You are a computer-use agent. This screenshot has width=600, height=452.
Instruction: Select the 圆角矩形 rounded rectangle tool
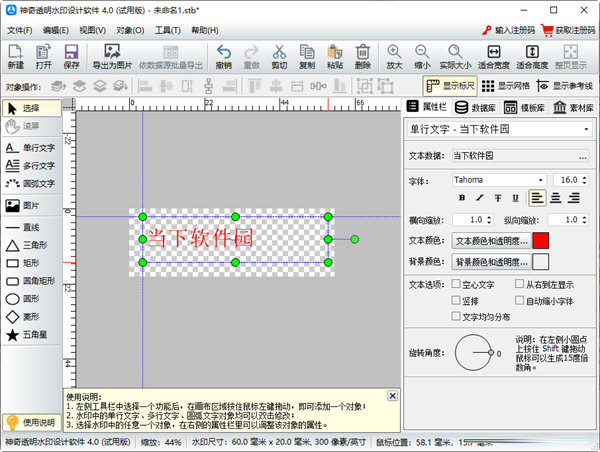pos(32,281)
